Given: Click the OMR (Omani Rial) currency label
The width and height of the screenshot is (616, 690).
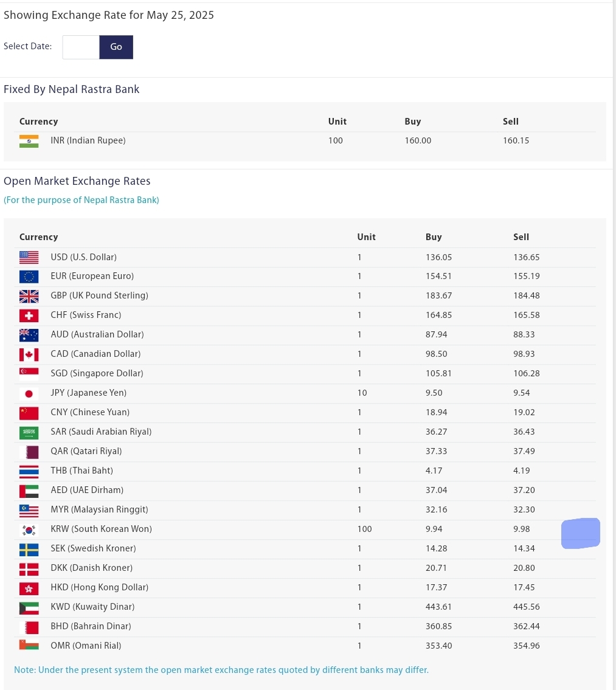Looking at the screenshot, I should pos(86,646).
